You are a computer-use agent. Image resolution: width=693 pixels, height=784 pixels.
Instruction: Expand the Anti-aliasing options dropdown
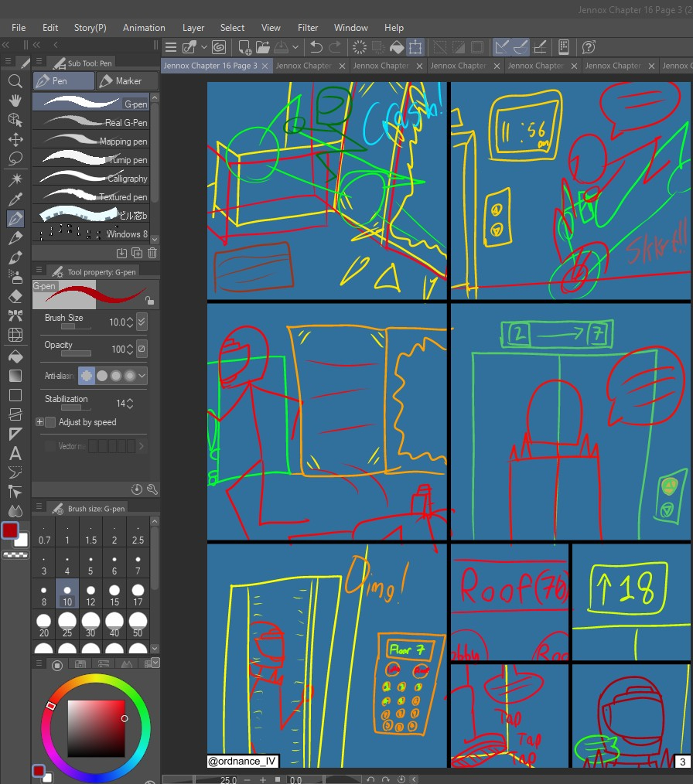142,376
